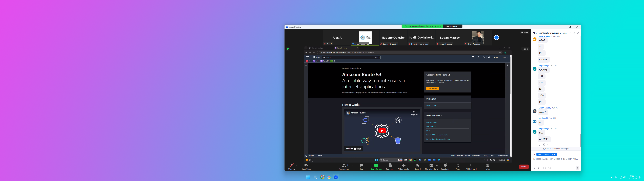The width and height of the screenshot is (644, 181).
Task: Expand View Options dropdown
Action: click(453, 26)
